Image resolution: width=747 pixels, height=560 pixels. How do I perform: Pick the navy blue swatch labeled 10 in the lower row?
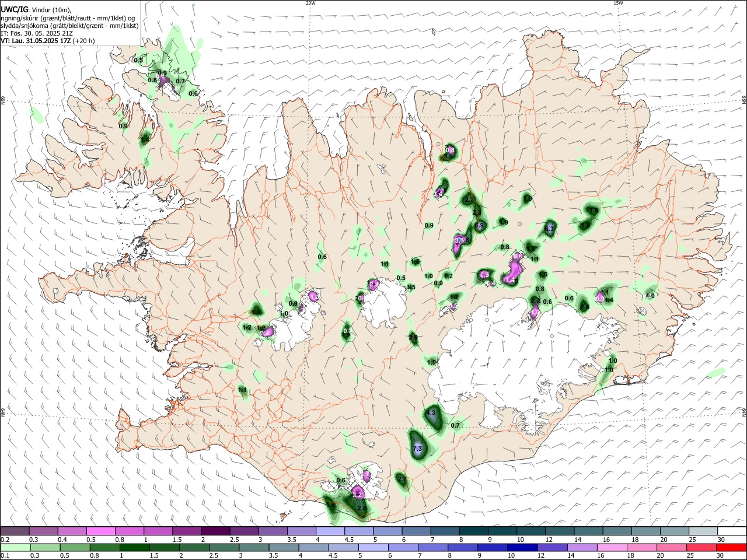pos(522,548)
